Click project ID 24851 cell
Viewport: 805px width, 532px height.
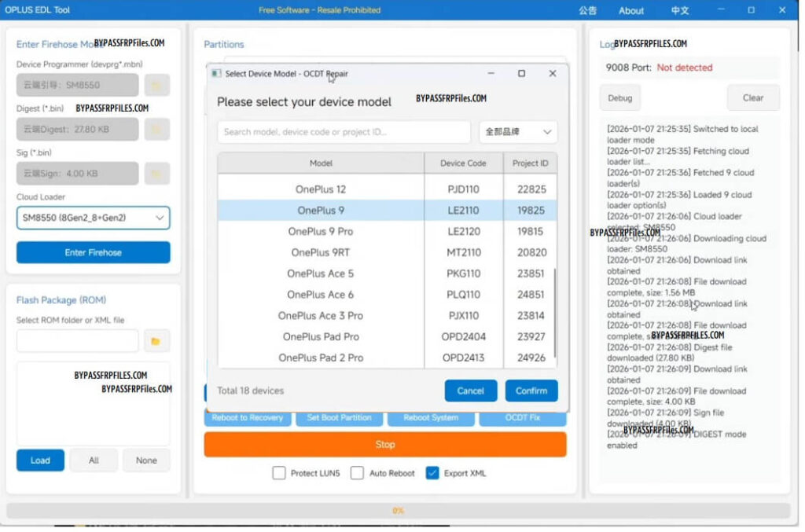tap(531, 295)
